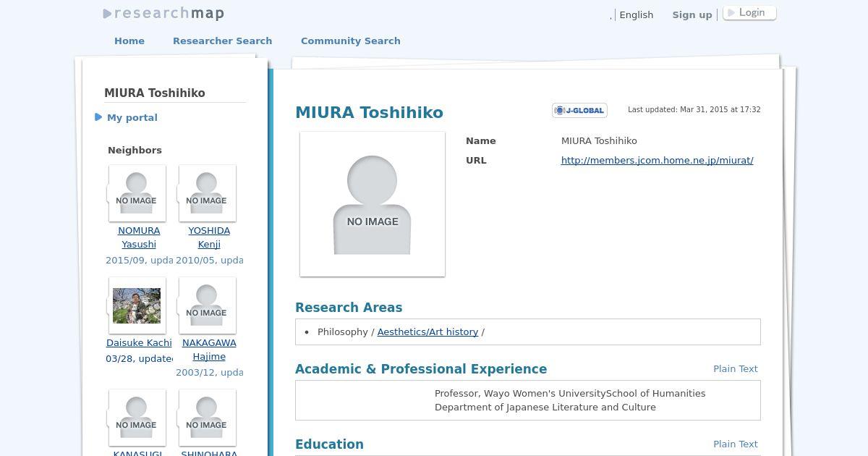Click the researchmap logo

pyautogui.click(x=164, y=14)
